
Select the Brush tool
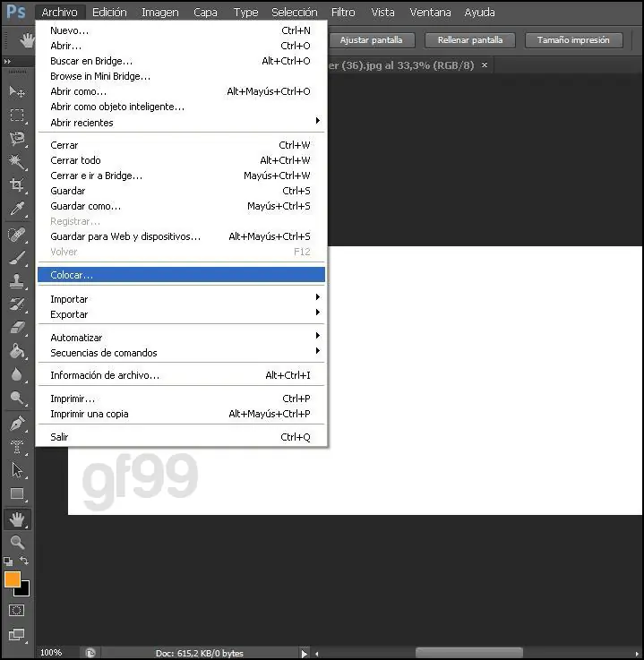click(x=17, y=258)
